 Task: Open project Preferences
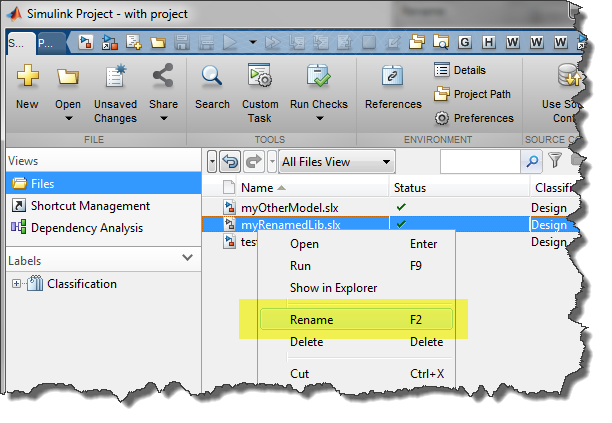pyautogui.click(x=474, y=118)
